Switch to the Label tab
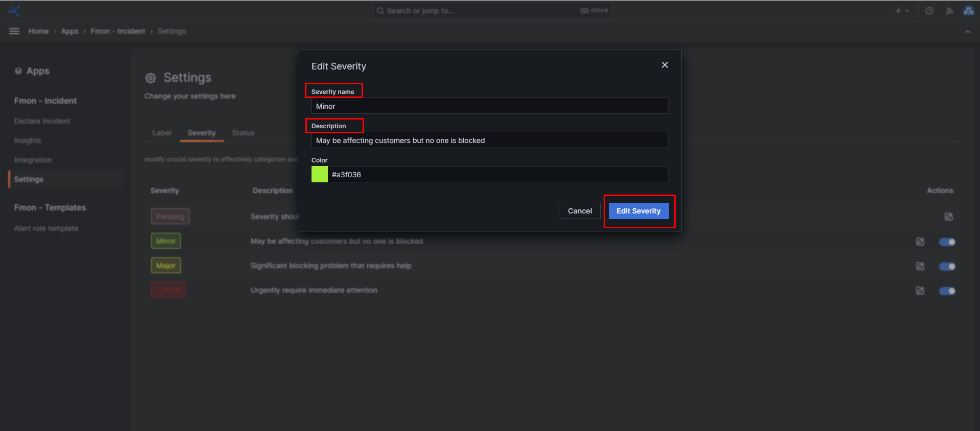Screen dimensions: 980x431 coord(162,133)
